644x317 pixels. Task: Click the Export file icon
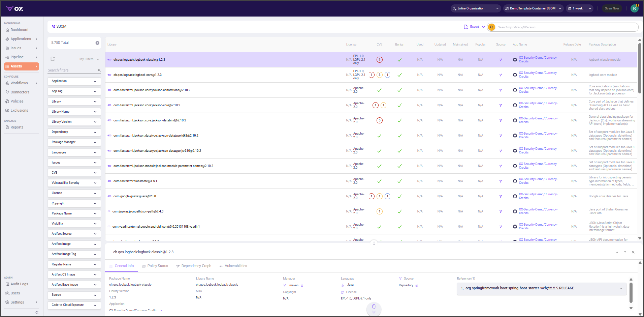pos(465,27)
